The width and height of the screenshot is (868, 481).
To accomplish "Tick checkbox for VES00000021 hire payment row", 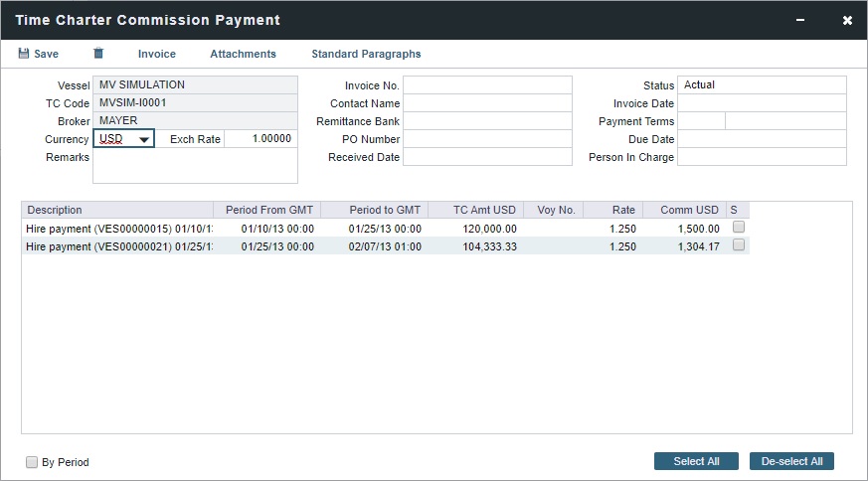I will pyautogui.click(x=739, y=245).
